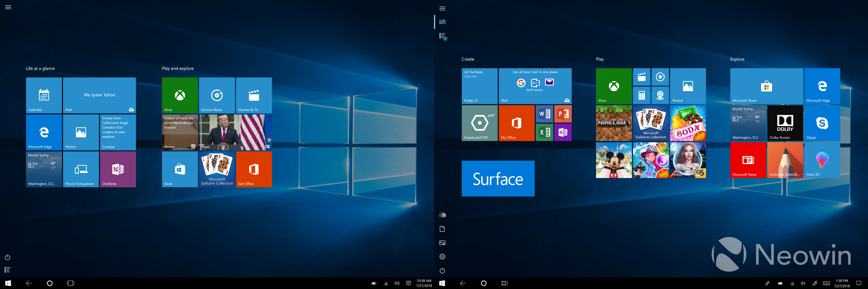Image resolution: width=868 pixels, height=289 pixels.
Task: Open the Groove Music tile
Action: [x=217, y=95]
